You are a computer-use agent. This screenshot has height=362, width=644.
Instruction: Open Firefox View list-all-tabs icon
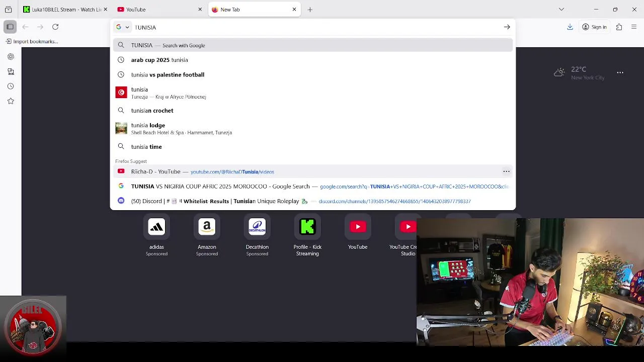tap(8, 10)
